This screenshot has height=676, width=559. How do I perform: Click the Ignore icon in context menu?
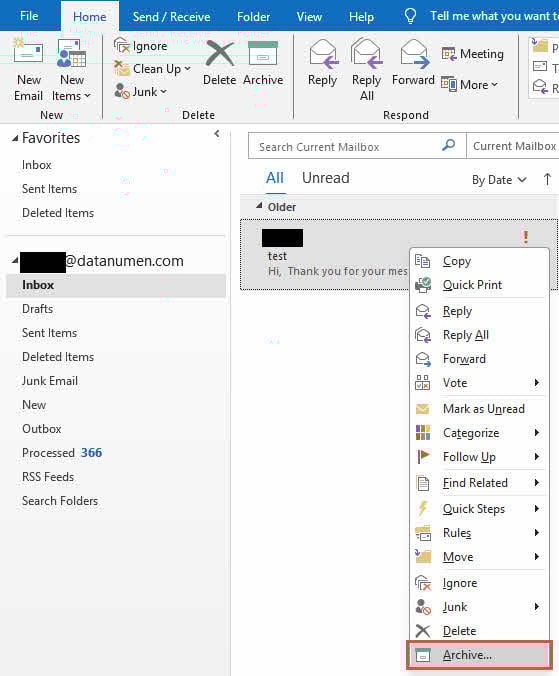[423, 583]
